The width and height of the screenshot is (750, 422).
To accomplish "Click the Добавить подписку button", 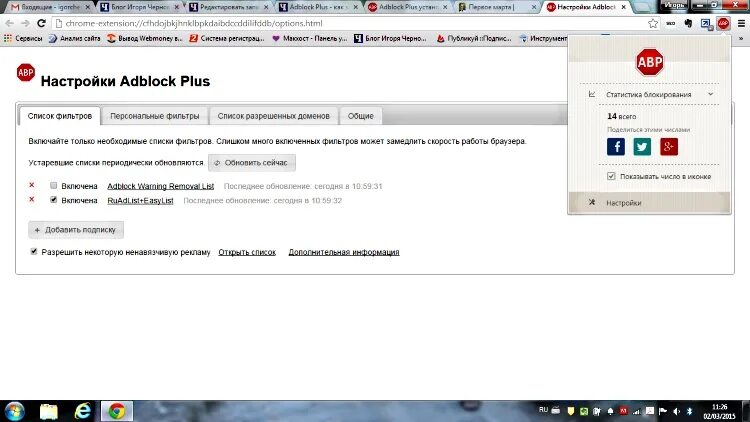I will (76, 230).
